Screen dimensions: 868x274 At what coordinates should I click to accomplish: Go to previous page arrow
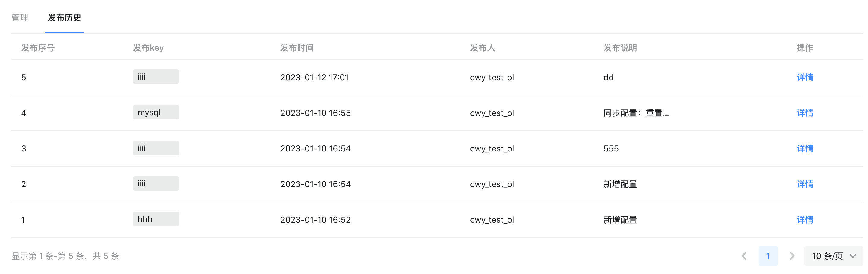pyautogui.click(x=744, y=256)
